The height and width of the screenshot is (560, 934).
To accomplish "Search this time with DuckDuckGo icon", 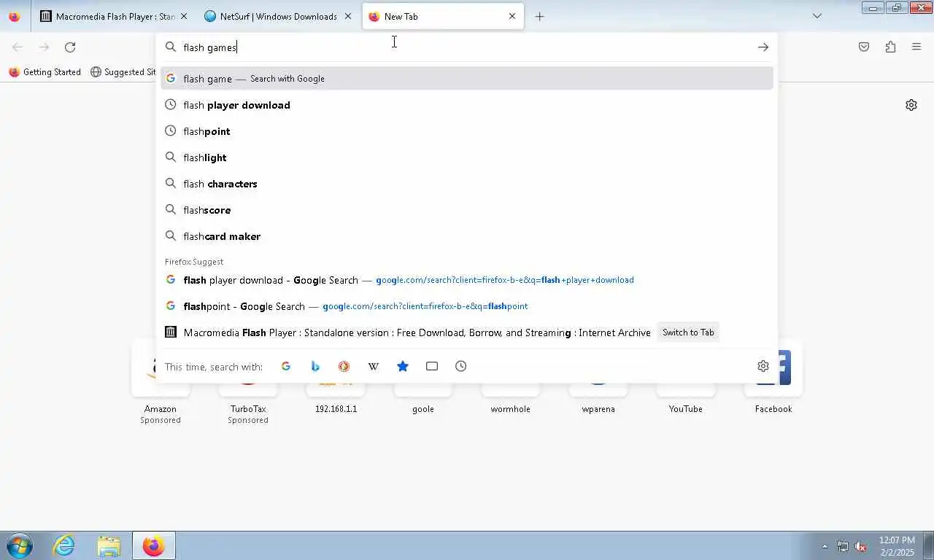I will [344, 366].
